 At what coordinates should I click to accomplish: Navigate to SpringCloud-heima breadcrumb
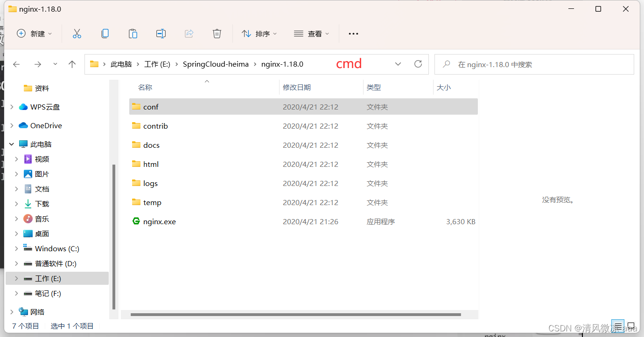point(216,64)
